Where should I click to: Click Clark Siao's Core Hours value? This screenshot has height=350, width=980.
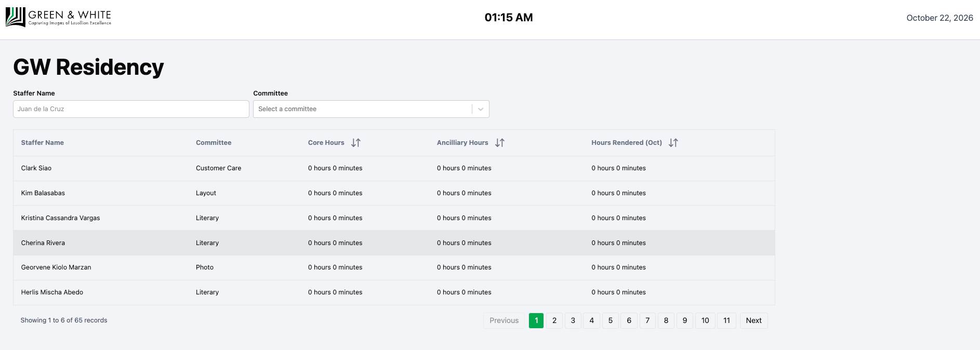click(x=335, y=168)
